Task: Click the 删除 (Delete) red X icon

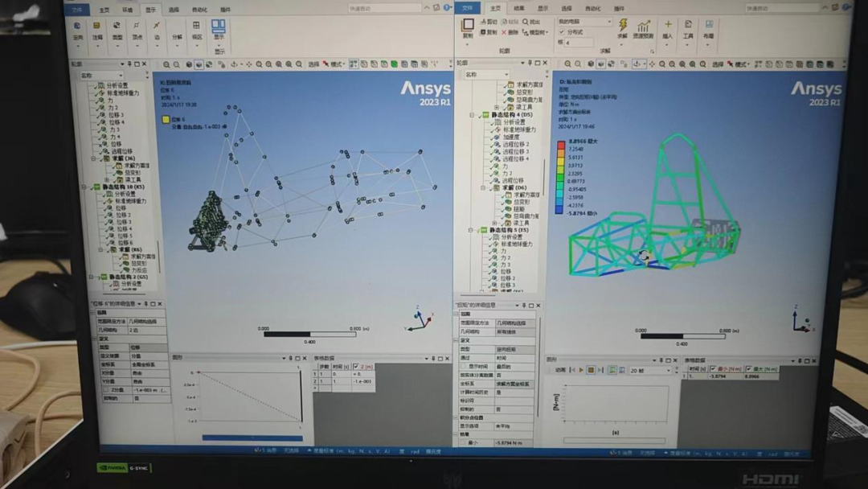Action: [504, 33]
